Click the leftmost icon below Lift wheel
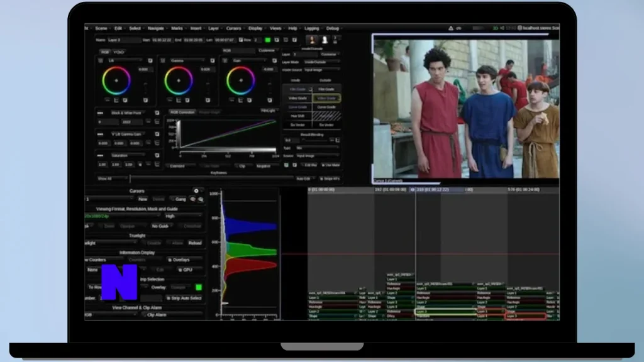Screen dimensions: 644x362 [107, 100]
